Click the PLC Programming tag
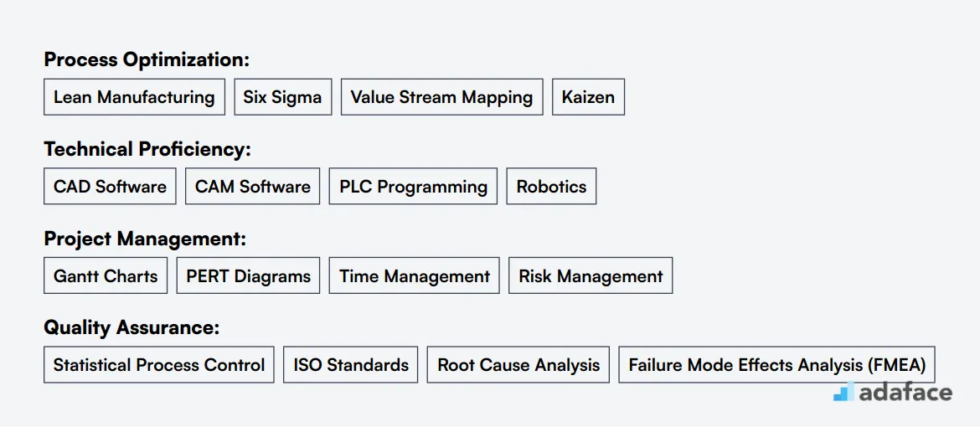Viewport: 980px width, 427px height. point(413,187)
